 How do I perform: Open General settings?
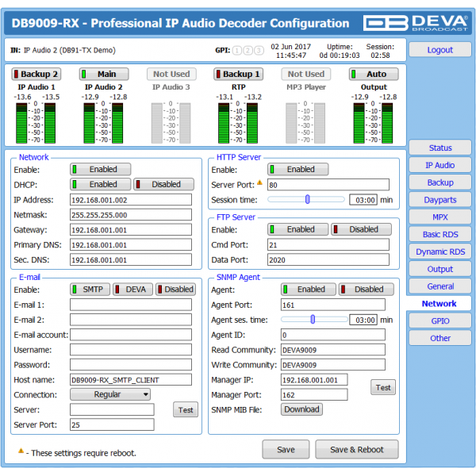tap(440, 286)
